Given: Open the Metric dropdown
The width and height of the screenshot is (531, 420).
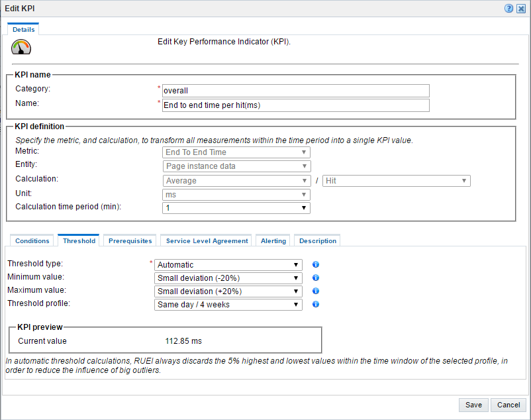Looking at the screenshot, I should click(x=236, y=152).
